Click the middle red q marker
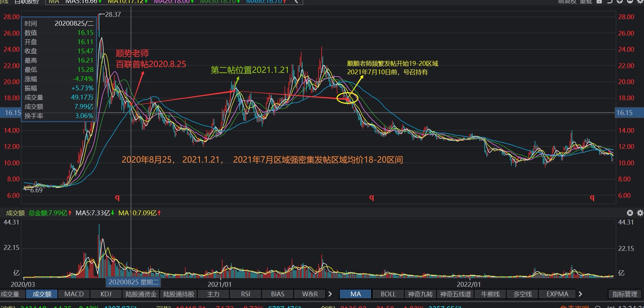Image resolution: width=644 pixels, height=308 pixels. point(372,197)
